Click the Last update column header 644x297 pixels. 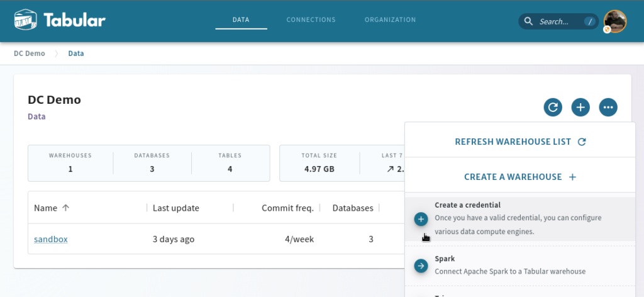176,208
